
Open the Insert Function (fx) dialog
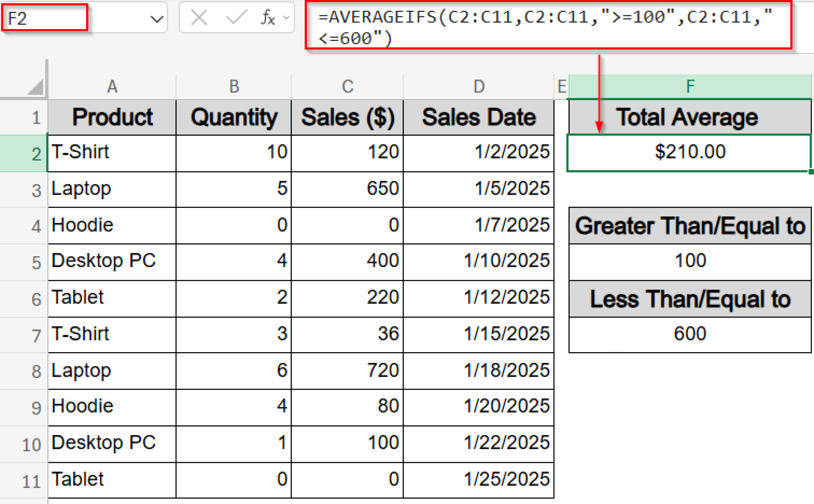(267, 17)
